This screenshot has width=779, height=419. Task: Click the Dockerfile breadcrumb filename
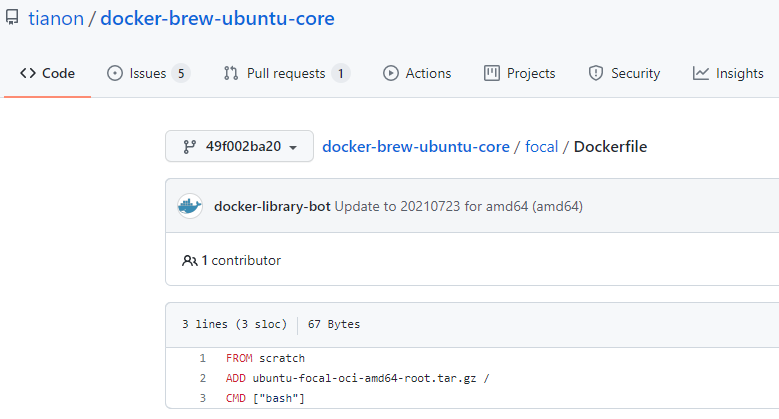(610, 147)
